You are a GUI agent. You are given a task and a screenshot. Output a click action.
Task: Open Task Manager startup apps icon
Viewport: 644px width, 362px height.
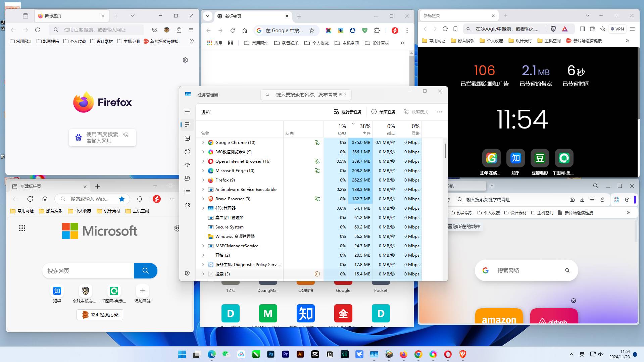[x=187, y=165]
